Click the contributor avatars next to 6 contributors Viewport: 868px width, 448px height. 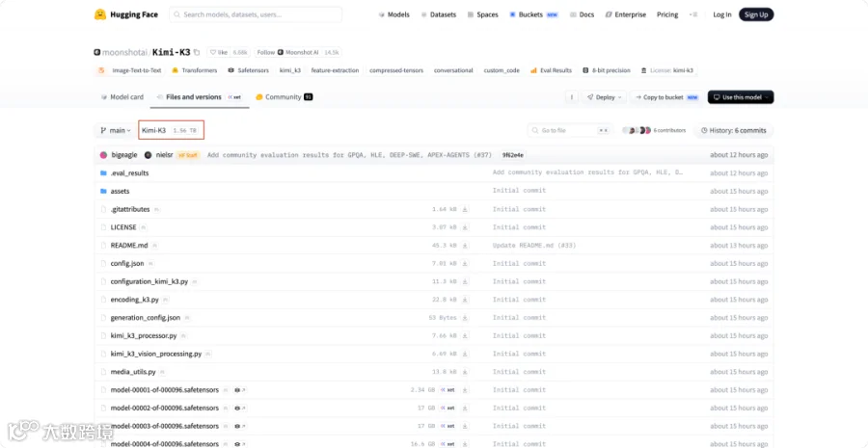[x=637, y=130]
